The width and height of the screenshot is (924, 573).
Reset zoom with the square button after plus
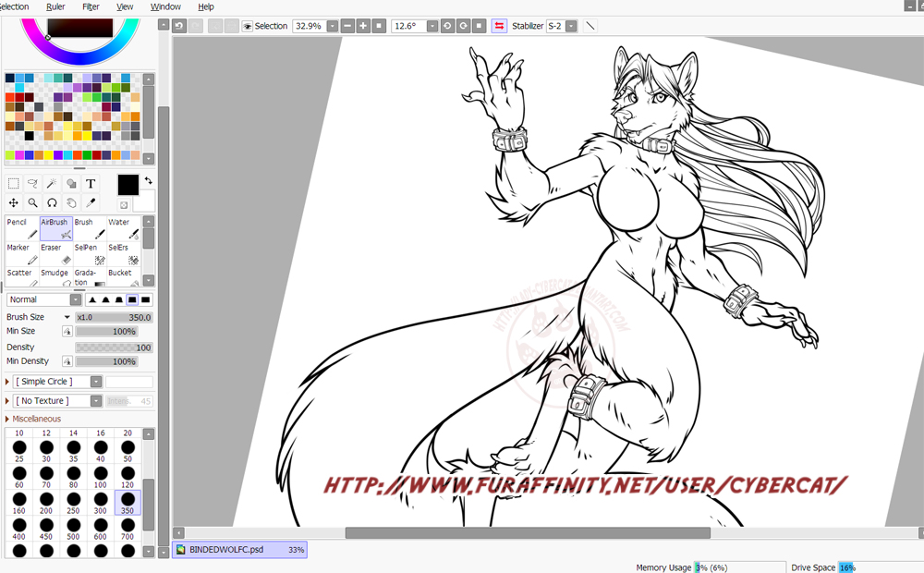click(379, 26)
